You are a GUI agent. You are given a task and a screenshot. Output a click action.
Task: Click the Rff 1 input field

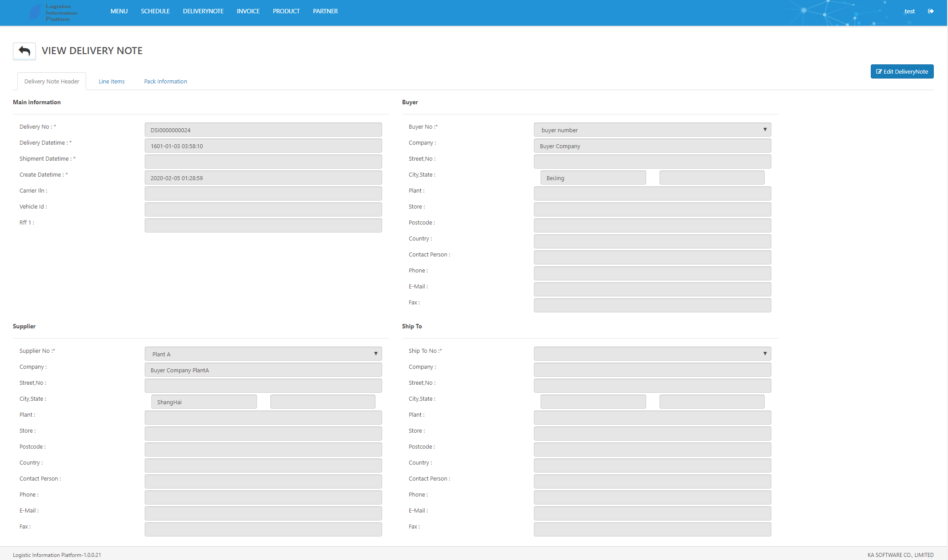click(x=263, y=225)
